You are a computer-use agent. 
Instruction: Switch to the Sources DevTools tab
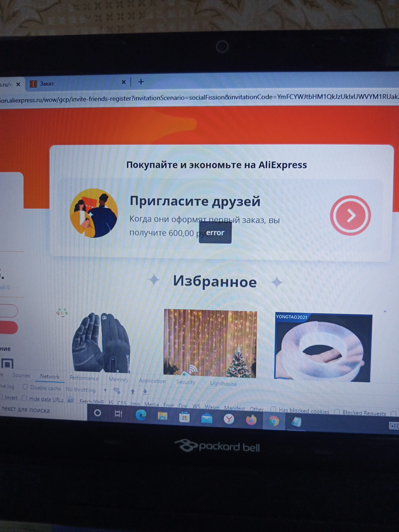pos(21,375)
